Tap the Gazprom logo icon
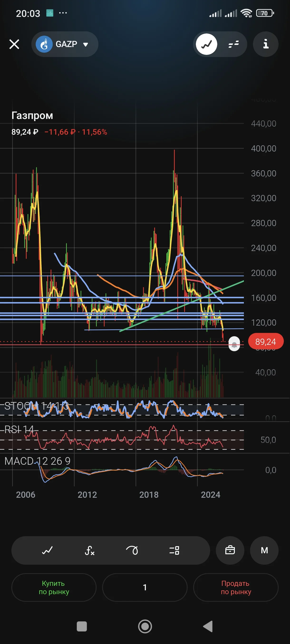The width and height of the screenshot is (290, 644). tap(44, 44)
